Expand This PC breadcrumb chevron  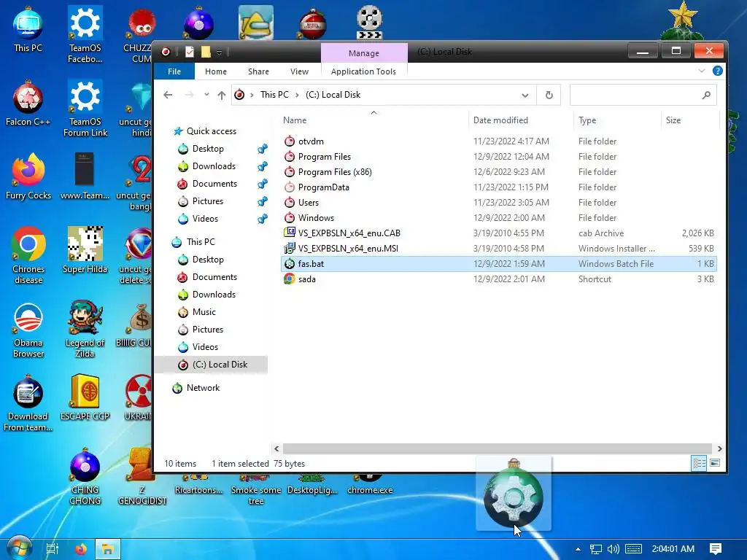tap(297, 95)
